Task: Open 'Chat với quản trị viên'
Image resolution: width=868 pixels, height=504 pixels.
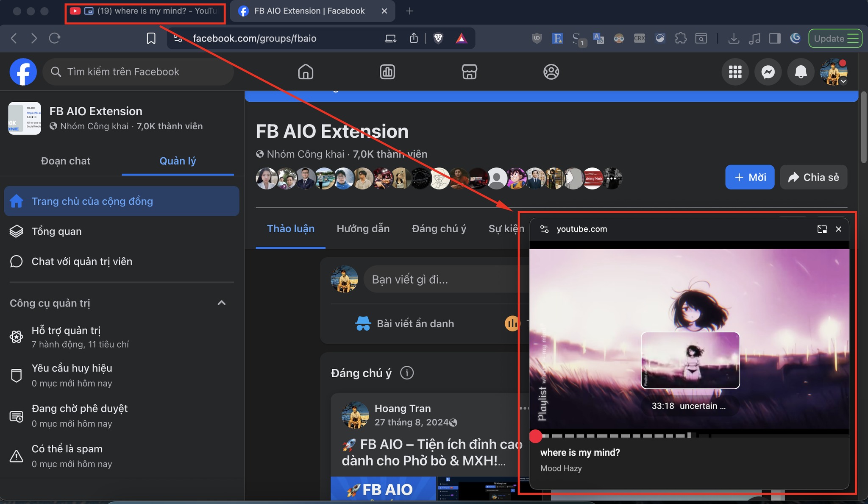Action: (x=122, y=261)
